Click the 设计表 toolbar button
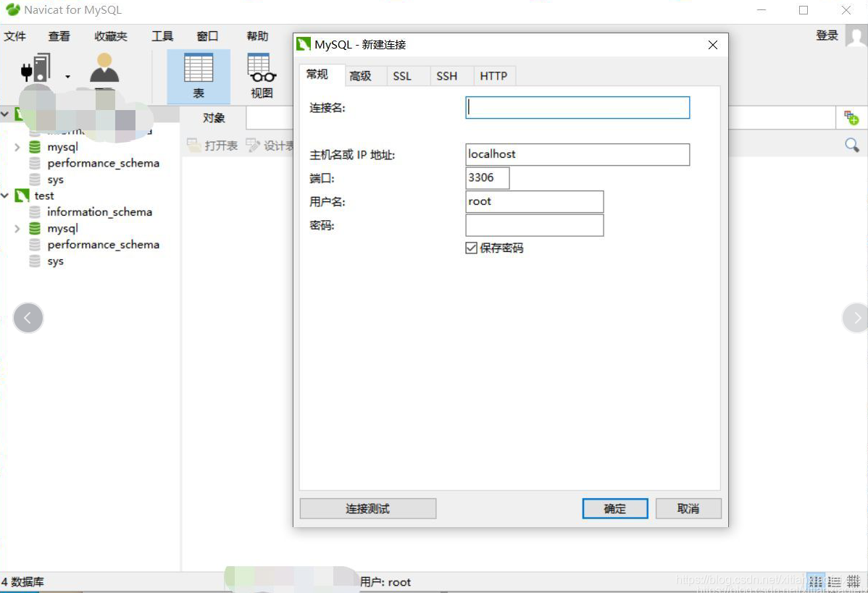The image size is (868, 593). coord(270,146)
